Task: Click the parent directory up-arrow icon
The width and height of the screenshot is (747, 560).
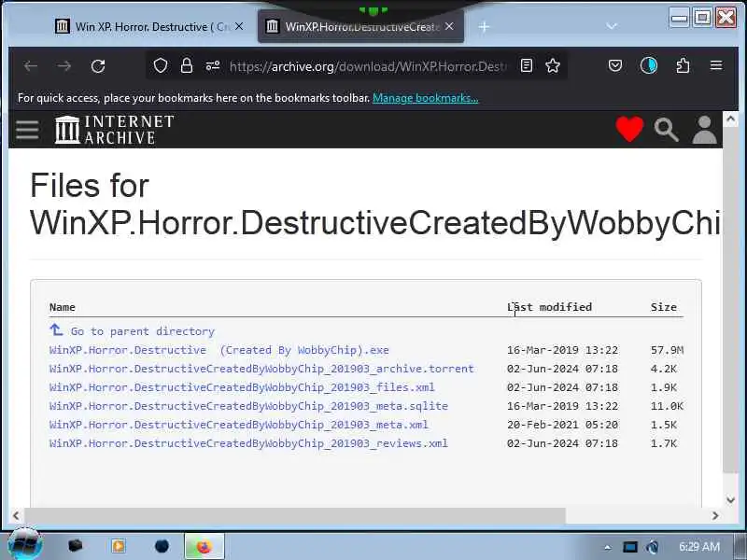Action: click(x=56, y=329)
